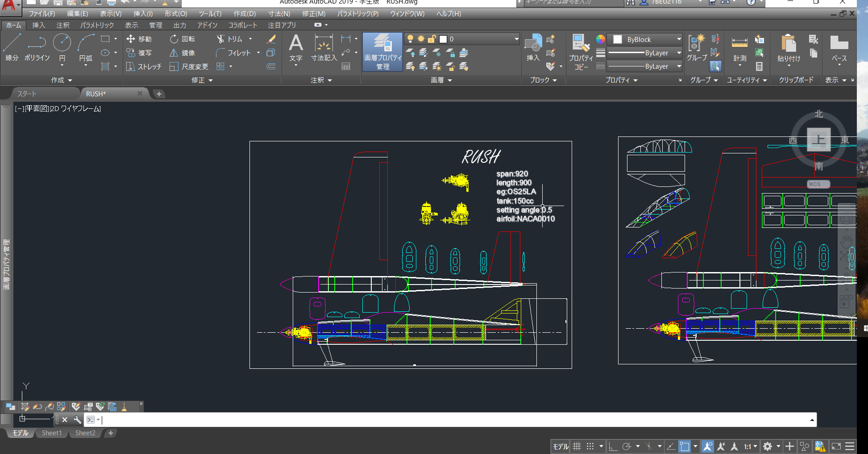Open the 形式(O) menu
Screen dimensions: 868x454
click(x=176, y=14)
